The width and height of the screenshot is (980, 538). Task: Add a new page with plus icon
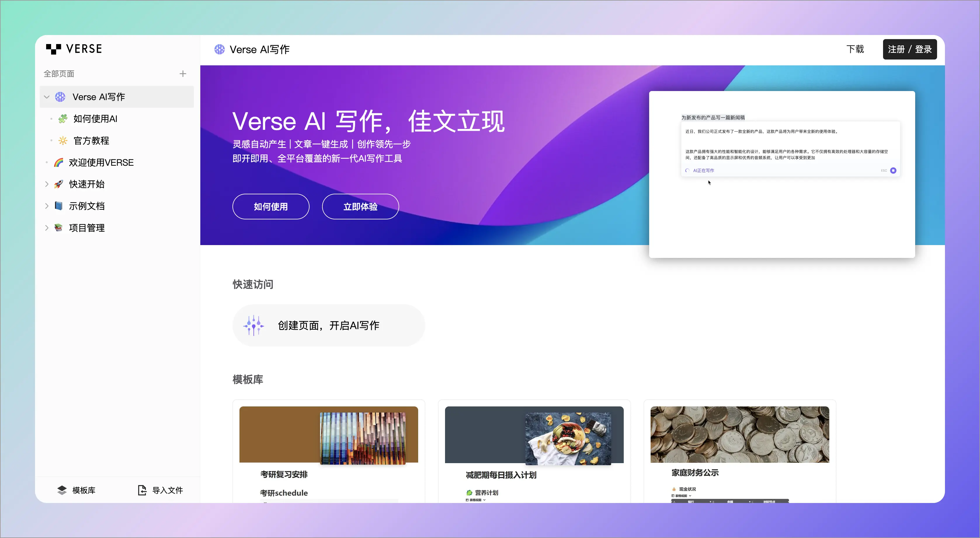pyautogui.click(x=183, y=74)
